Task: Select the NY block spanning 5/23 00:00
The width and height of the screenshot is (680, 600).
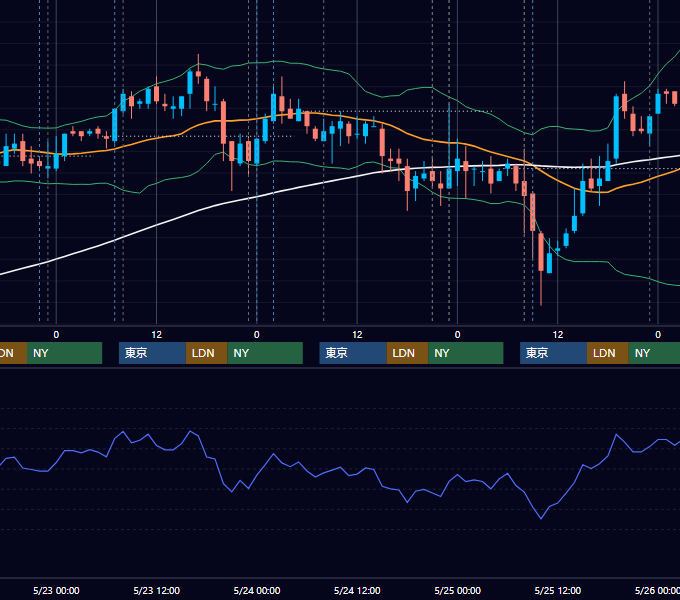Action: point(64,353)
